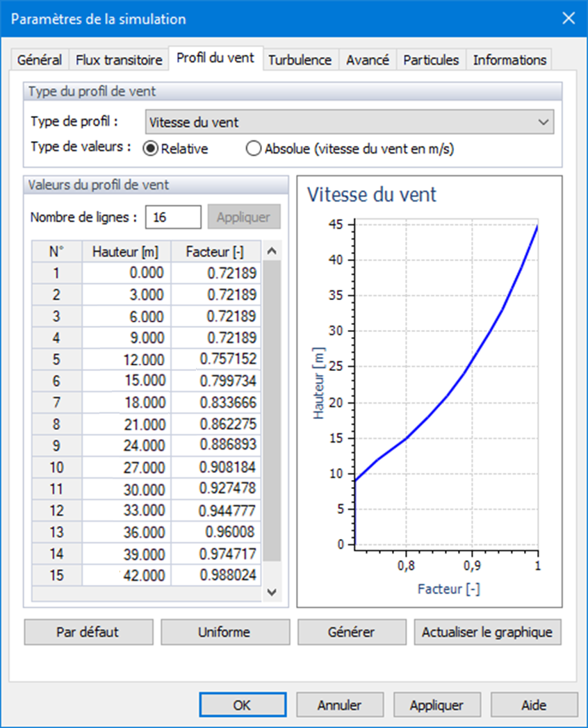Choose Absolue wind speed values
Screen dimensions: 588x728
[x=253, y=149]
